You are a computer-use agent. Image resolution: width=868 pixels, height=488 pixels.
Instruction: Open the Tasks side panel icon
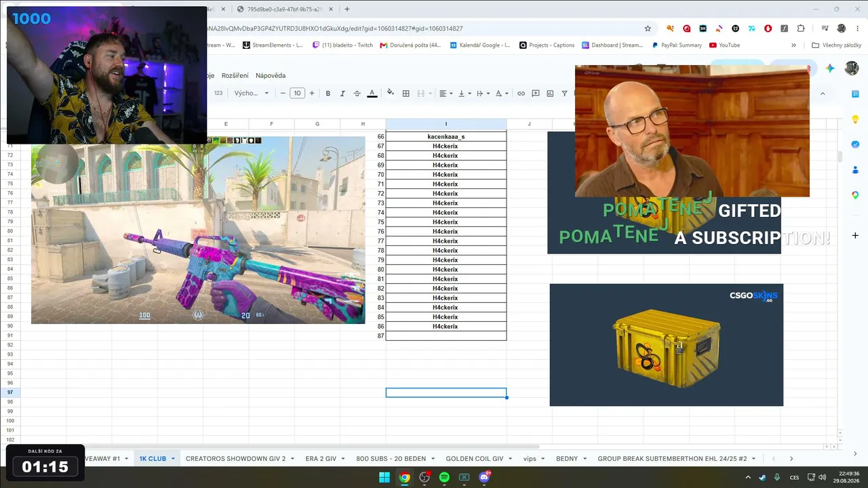[x=855, y=144]
